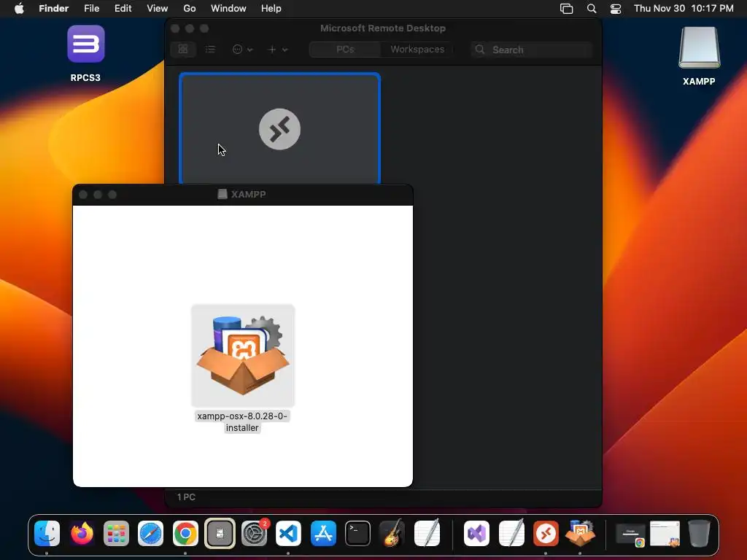Open the File menu
The image size is (747, 560).
[x=91, y=9]
